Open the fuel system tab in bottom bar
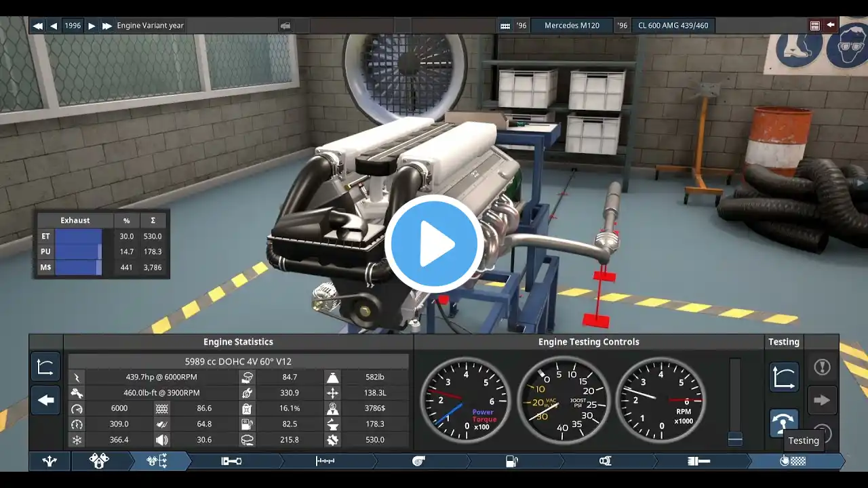The width and height of the screenshot is (868, 488). 513,461
